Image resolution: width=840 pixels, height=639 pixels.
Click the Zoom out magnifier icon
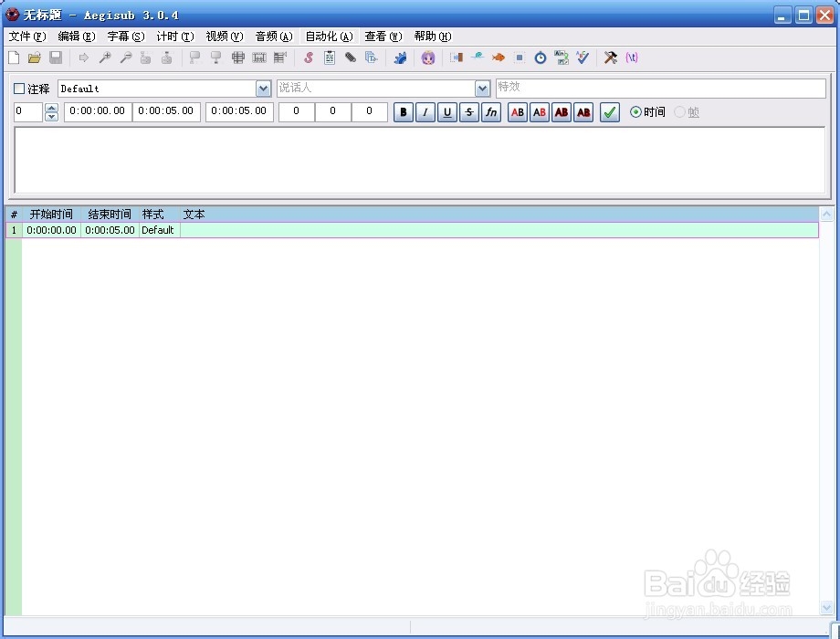coord(126,58)
